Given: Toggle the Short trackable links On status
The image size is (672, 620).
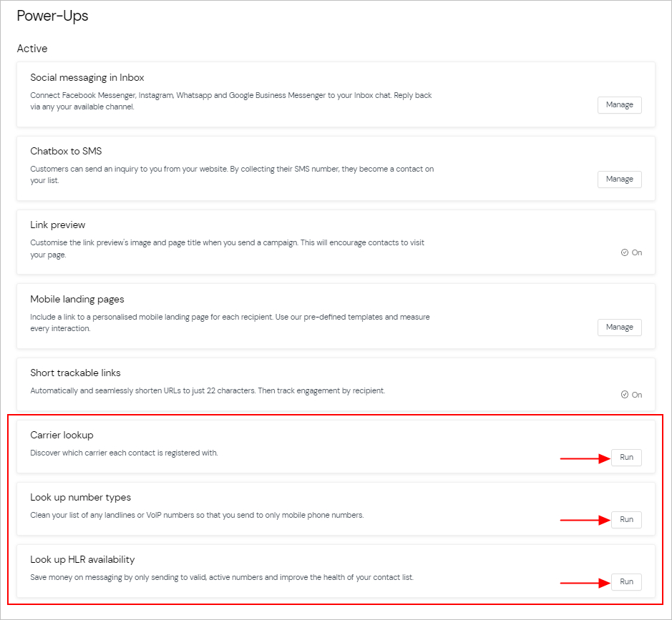Looking at the screenshot, I should click(x=631, y=395).
